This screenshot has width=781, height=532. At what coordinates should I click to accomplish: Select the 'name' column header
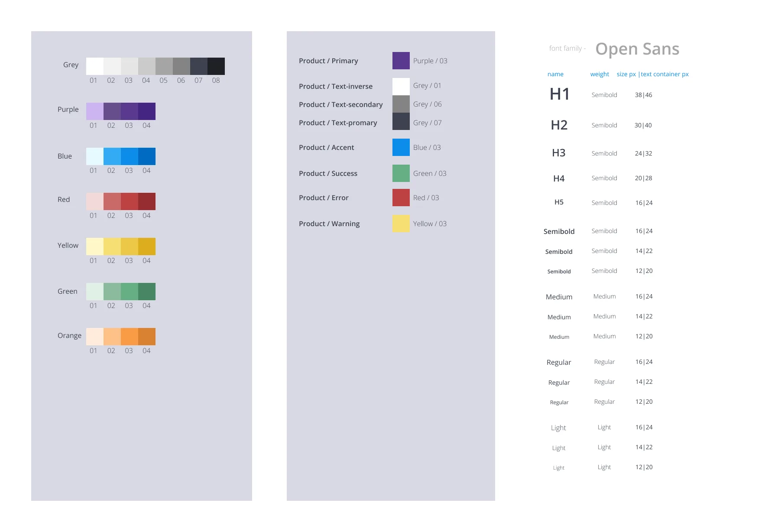555,74
